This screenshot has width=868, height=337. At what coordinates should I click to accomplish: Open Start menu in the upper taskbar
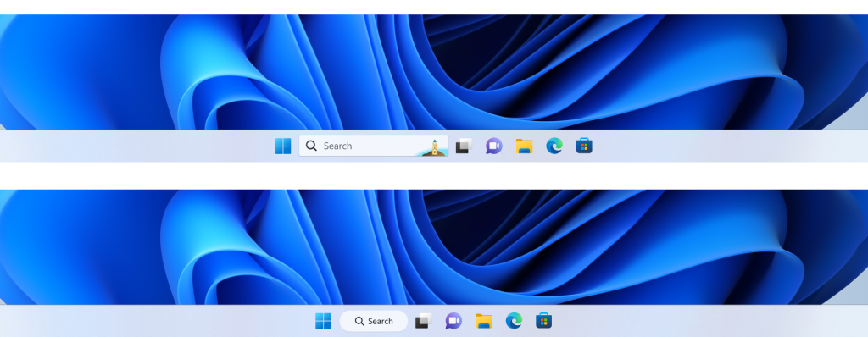[283, 146]
